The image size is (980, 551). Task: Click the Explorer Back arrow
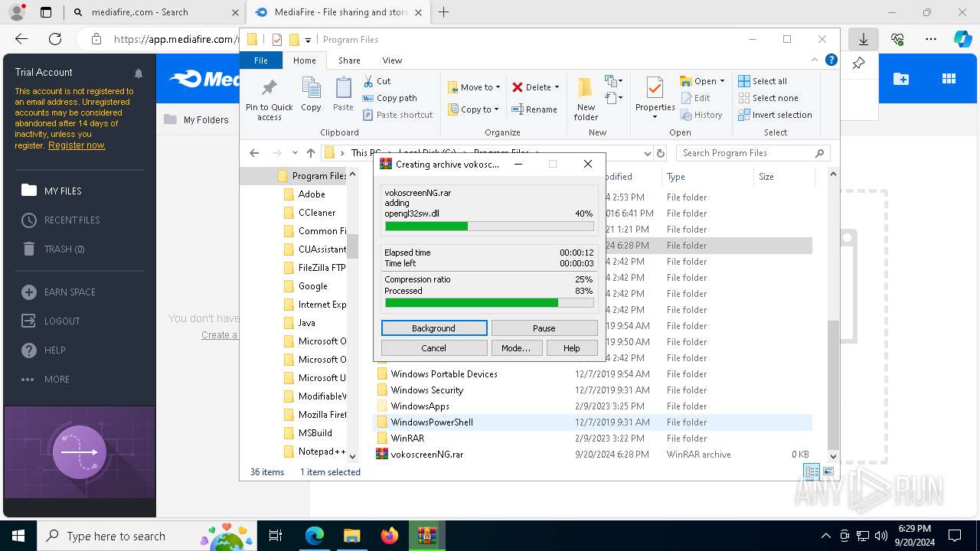point(254,153)
